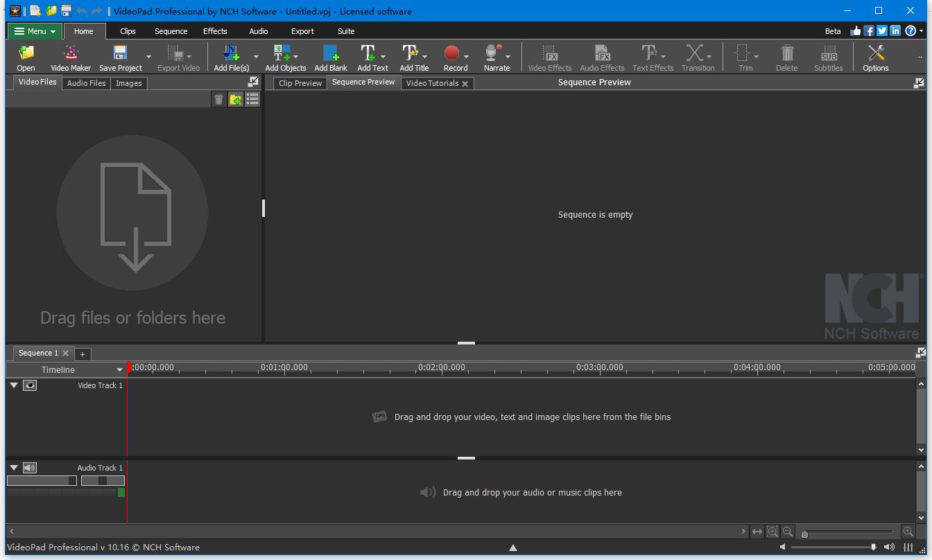This screenshot has width=932, height=560.
Task: Click the Save Project button
Action: 119,57
